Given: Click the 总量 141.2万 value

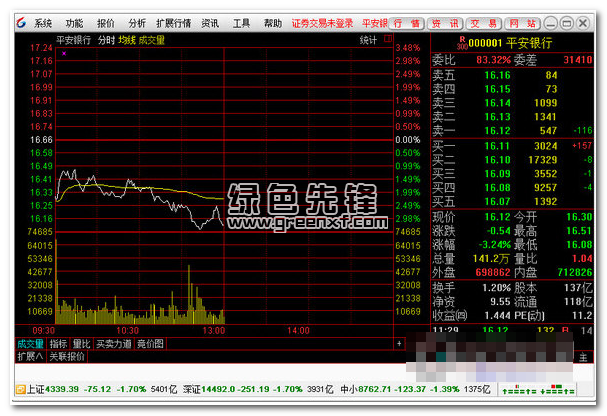Looking at the screenshot, I should point(491,259).
